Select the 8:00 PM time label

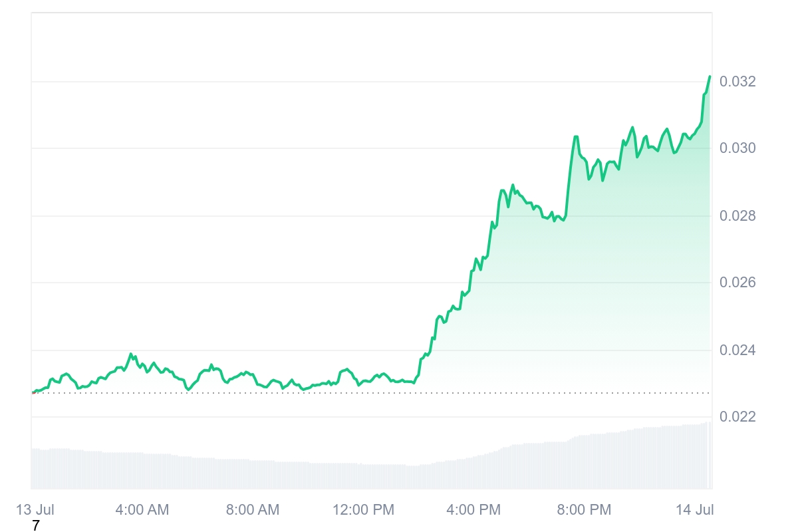[585, 510]
